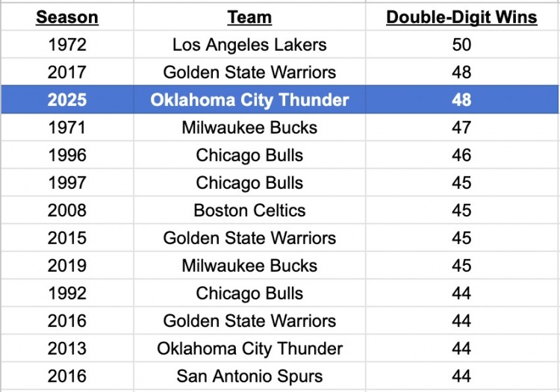The height and width of the screenshot is (392, 560).
Task: Click the 2008 season cell
Action: pos(67,211)
